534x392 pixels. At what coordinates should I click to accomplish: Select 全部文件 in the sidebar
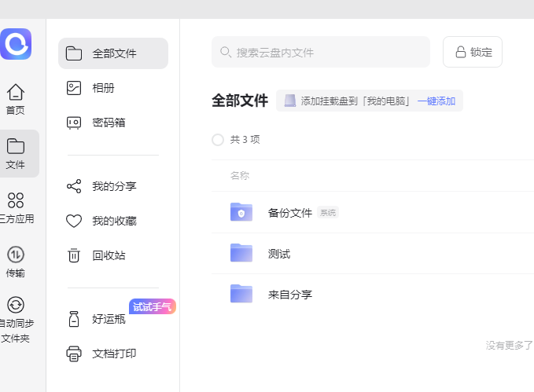(113, 53)
